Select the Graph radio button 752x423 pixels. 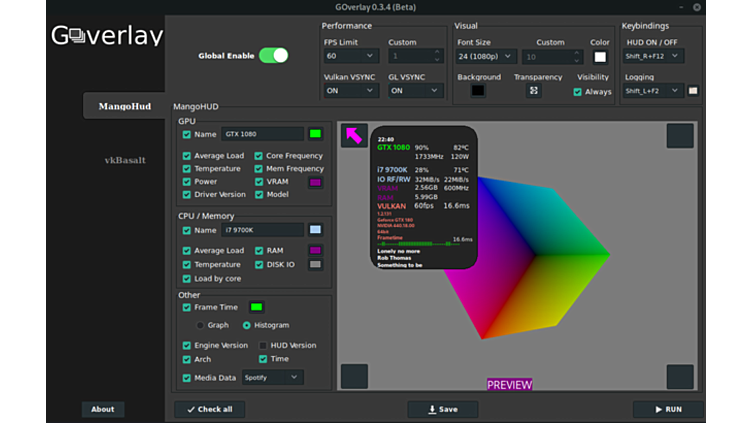tap(200, 325)
